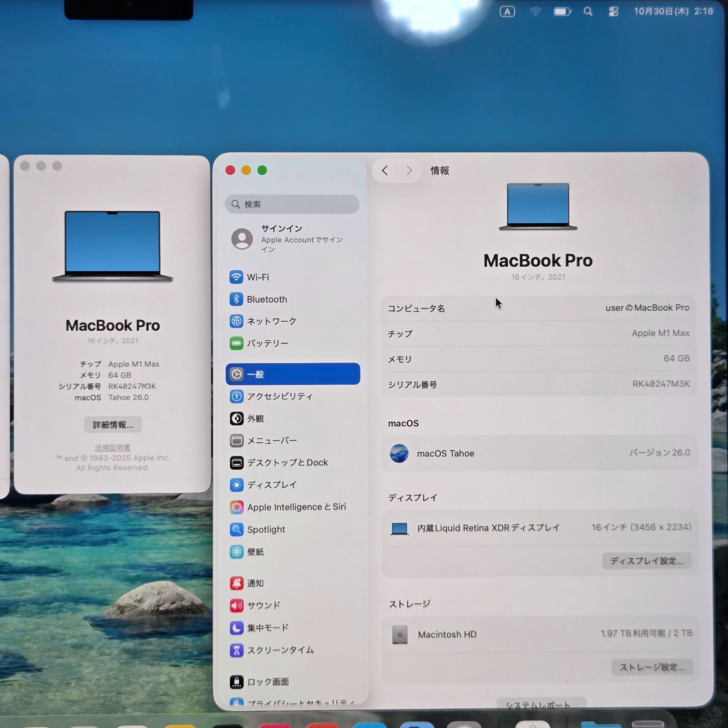The height and width of the screenshot is (728, 728).
Task: Go back using the left chevron
Action: click(385, 171)
